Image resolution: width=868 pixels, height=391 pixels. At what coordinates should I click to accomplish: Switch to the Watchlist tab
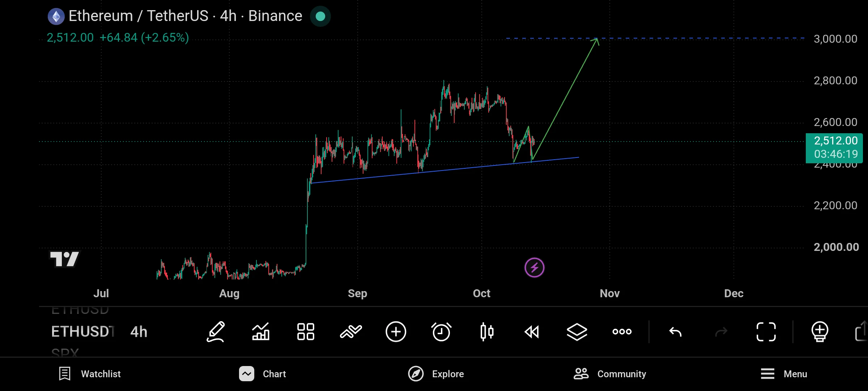click(x=90, y=374)
